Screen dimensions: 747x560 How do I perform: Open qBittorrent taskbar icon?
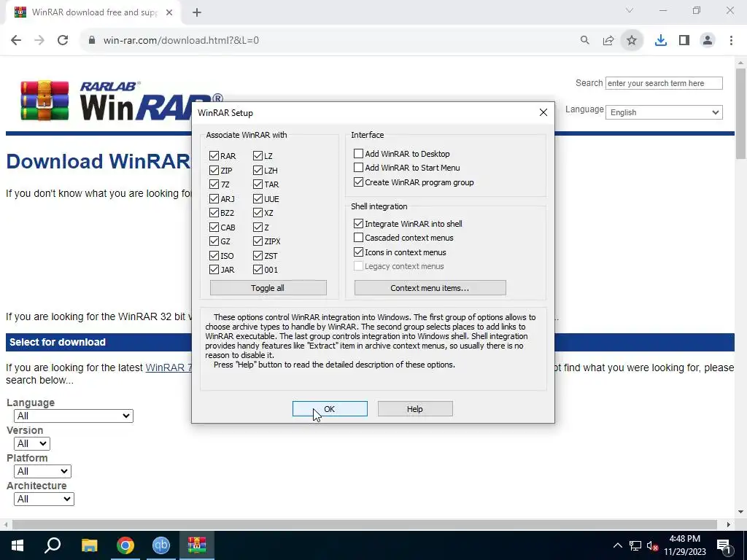tap(161, 545)
